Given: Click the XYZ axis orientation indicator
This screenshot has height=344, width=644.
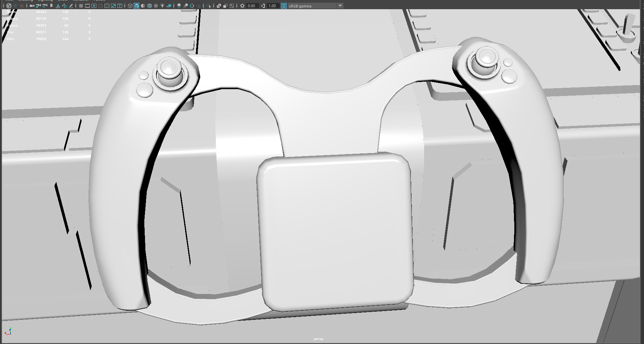Looking at the screenshot, I should pos(8,331).
